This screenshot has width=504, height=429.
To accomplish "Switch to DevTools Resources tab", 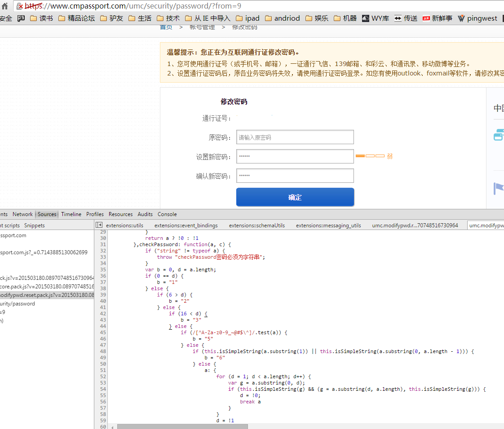I will coord(120,214).
